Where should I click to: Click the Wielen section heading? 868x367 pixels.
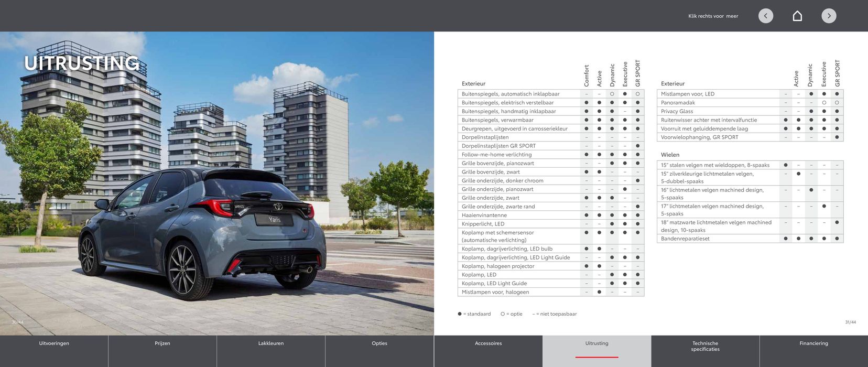pyautogui.click(x=670, y=155)
